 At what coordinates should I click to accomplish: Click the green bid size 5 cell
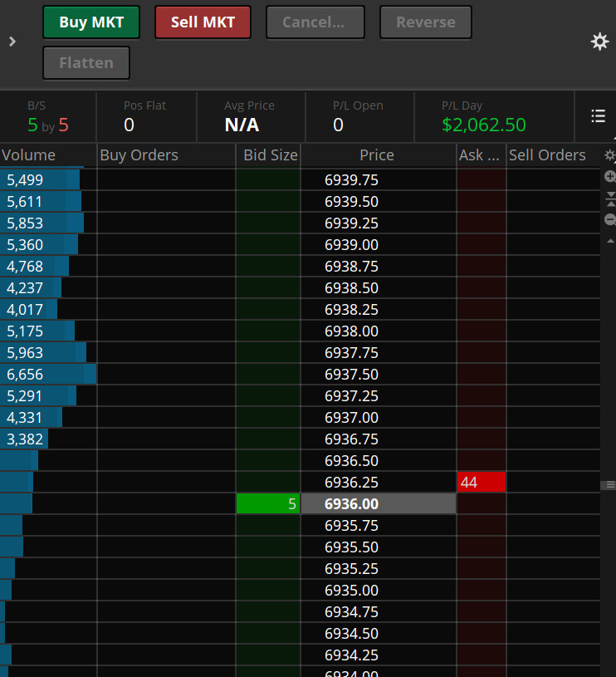click(268, 503)
